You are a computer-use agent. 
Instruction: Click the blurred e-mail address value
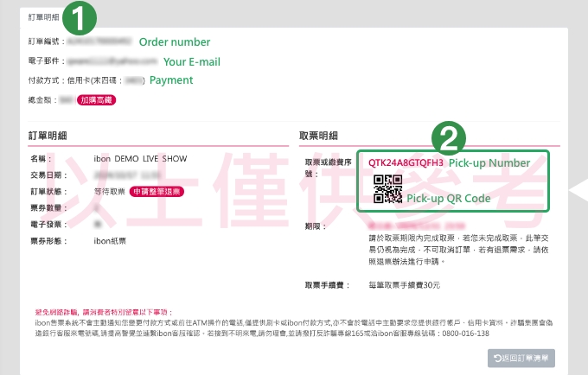[112, 60]
